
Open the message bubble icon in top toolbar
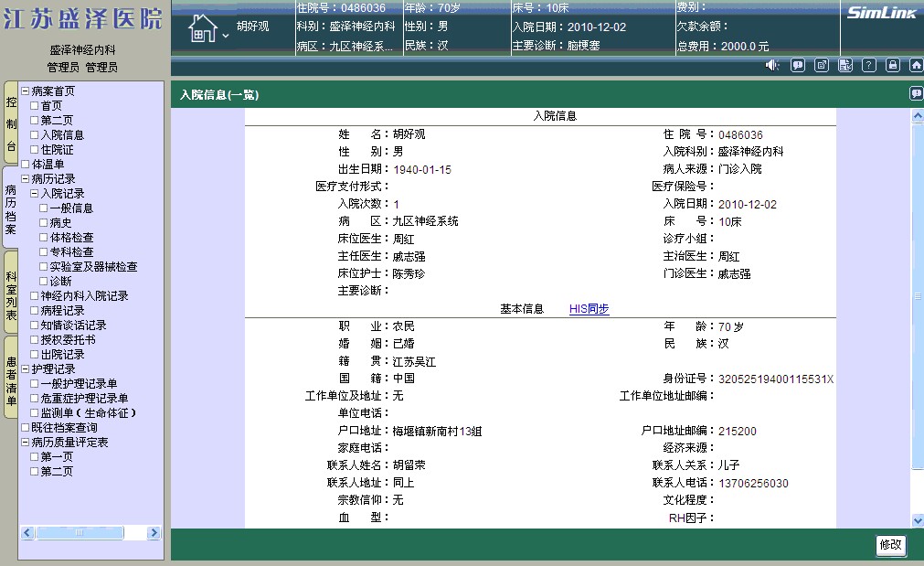coord(798,65)
